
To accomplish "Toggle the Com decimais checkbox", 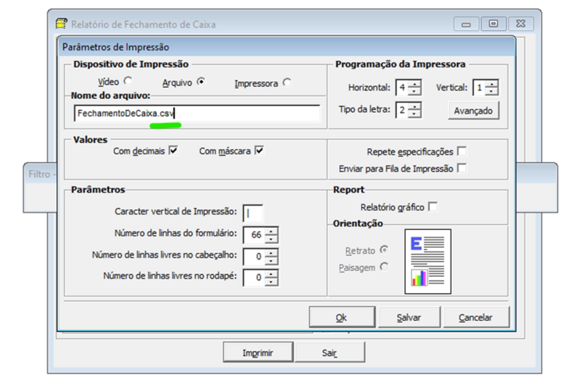I will click(174, 151).
